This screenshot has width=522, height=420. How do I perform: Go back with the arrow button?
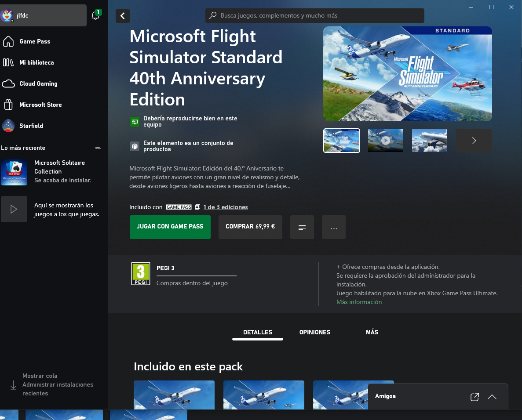click(x=123, y=16)
